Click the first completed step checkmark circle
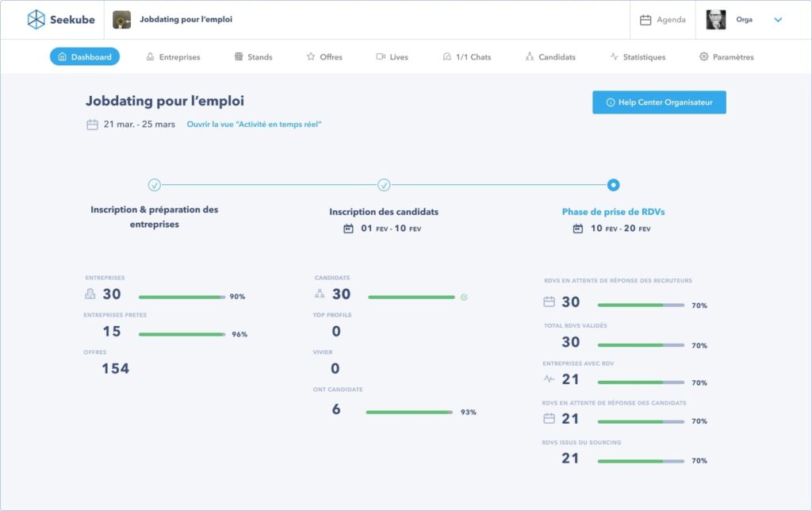 [155, 185]
